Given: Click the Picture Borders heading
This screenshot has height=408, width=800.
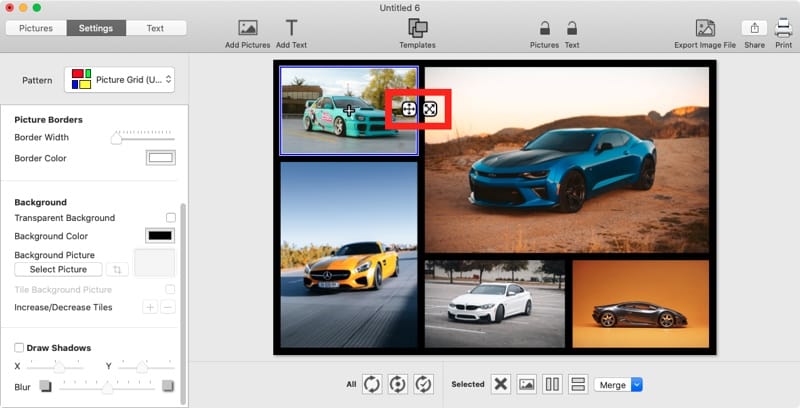Looking at the screenshot, I should point(48,119).
